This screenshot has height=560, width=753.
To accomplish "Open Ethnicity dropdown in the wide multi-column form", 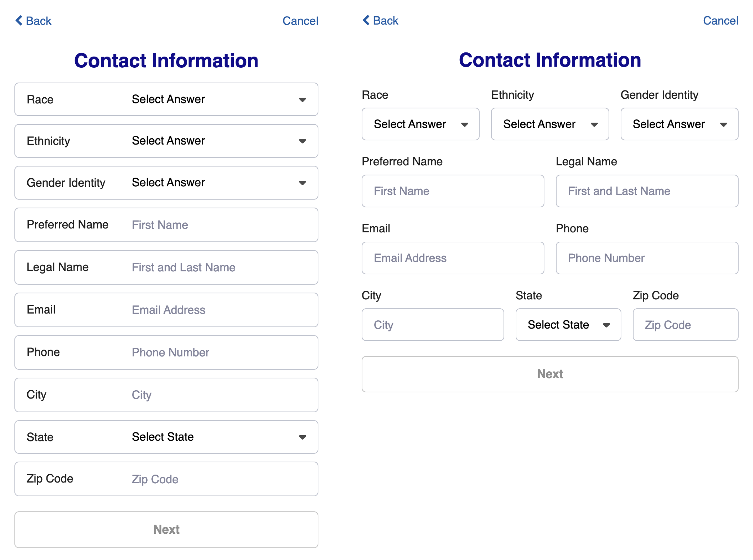I will [x=550, y=124].
